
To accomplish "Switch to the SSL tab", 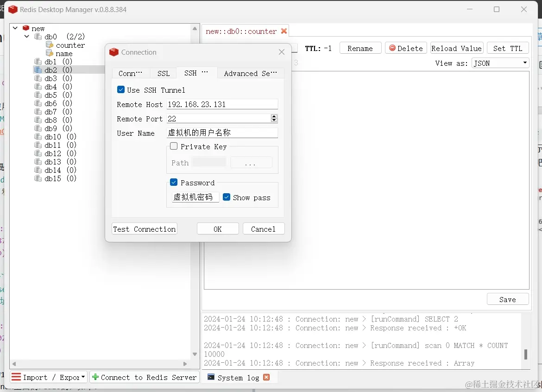I will pyautogui.click(x=163, y=73).
